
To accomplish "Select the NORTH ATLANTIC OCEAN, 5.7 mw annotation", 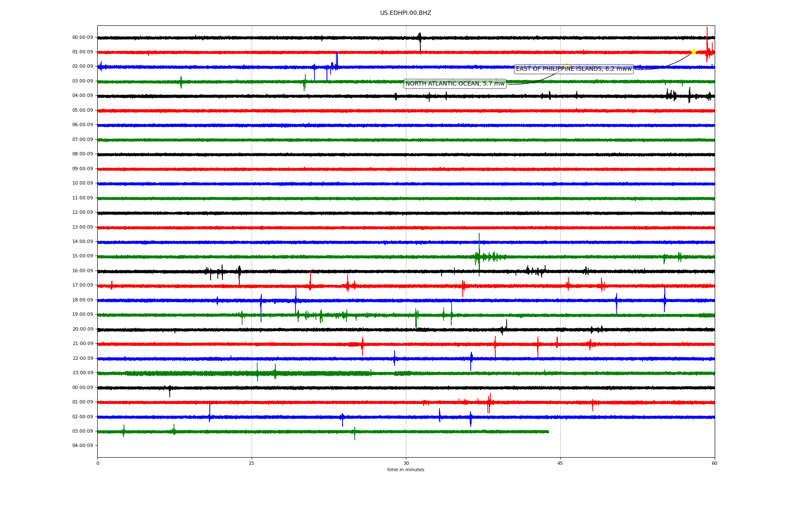I will (x=455, y=84).
